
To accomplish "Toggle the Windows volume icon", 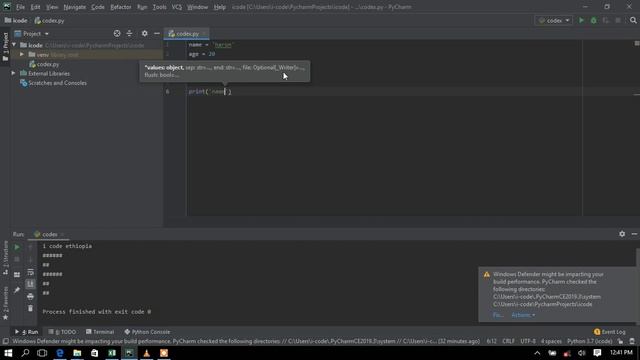I will [582, 353].
